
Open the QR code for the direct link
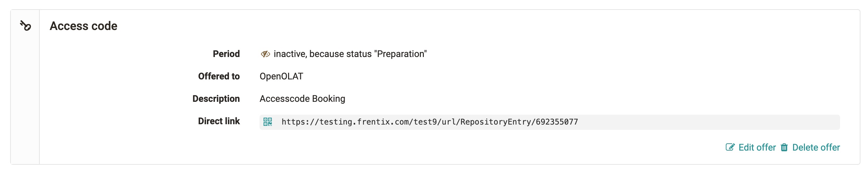click(x=267, y=122)
